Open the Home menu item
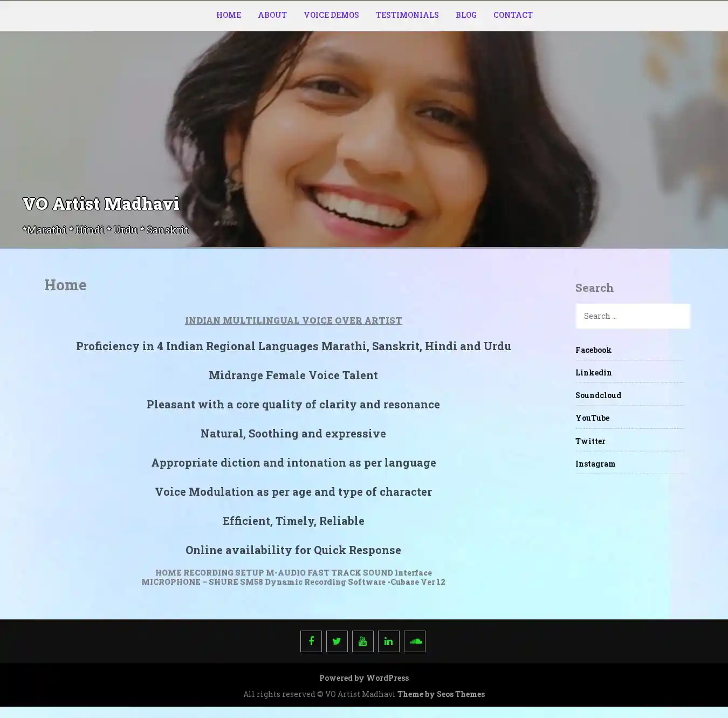 pyautogui.click(x=229, y=15)
